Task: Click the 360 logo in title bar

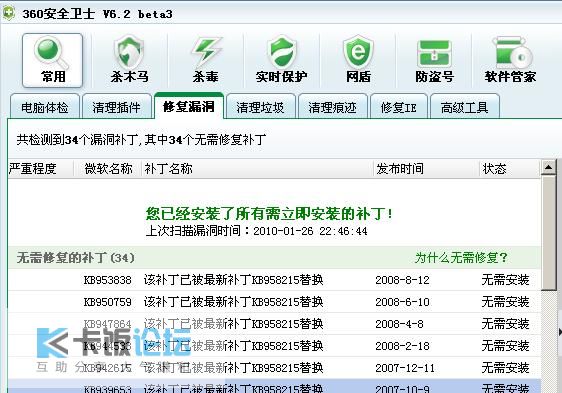Action: [x=8, y=13]
